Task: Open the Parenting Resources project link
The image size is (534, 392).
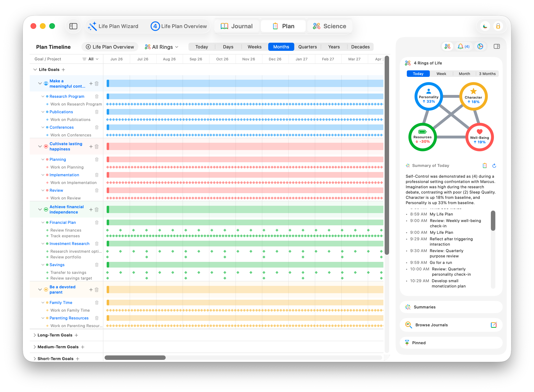Action: pos(69,318)
